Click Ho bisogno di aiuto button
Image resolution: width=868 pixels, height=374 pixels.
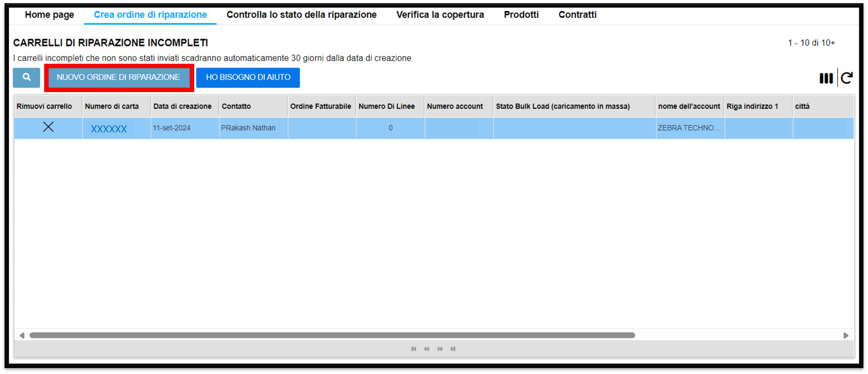click(x=248, y=77)
